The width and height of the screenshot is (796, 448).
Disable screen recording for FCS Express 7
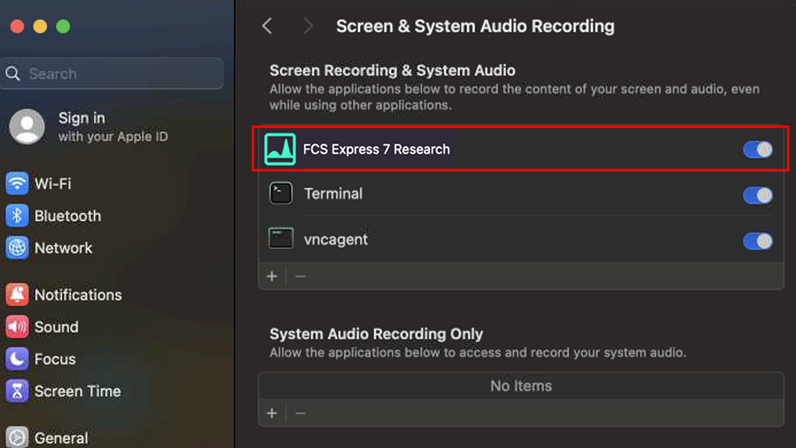(757, 150)
